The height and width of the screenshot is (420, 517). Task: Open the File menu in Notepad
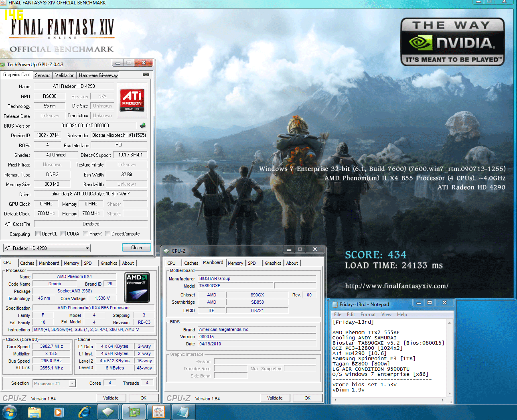[338, 314]
